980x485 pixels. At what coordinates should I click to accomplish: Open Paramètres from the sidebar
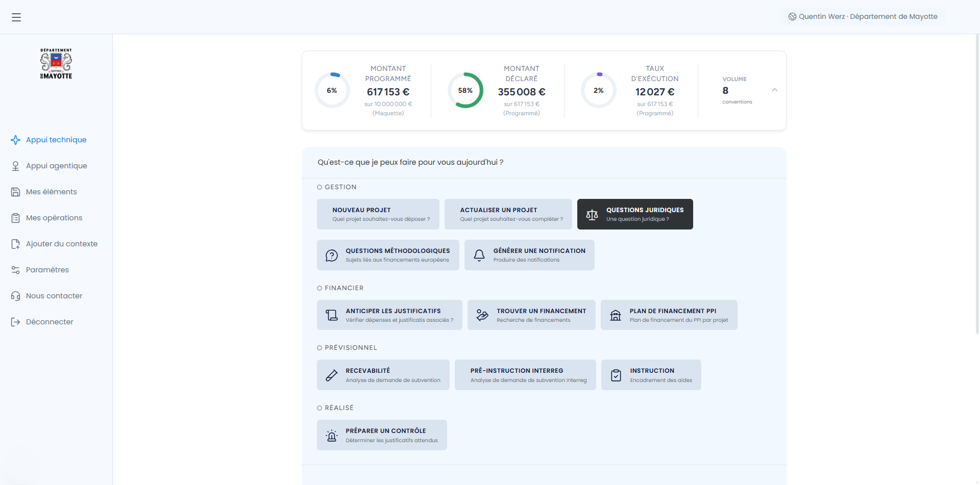47,270
